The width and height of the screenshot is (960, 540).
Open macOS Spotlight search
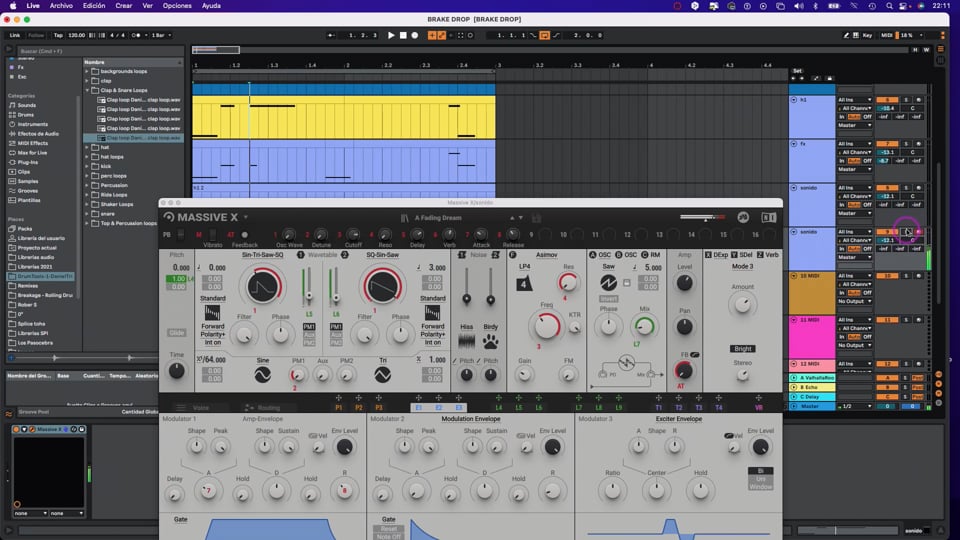tap(889, 6)
